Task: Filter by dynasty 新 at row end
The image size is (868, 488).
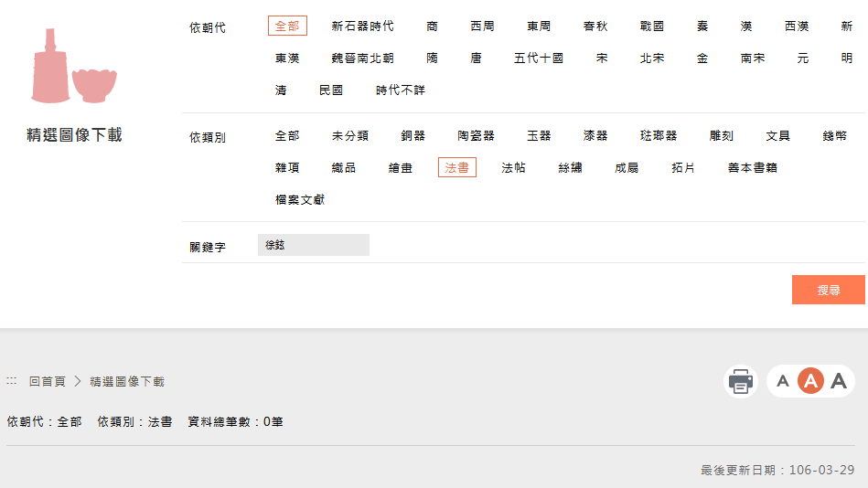Action: point(847,26)
